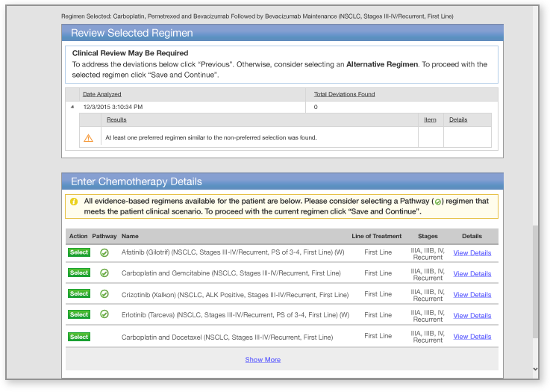Choose Select for Erlotinib (Tarceva)
Viewport: 550px width, 392px height.
click(79, 315)
